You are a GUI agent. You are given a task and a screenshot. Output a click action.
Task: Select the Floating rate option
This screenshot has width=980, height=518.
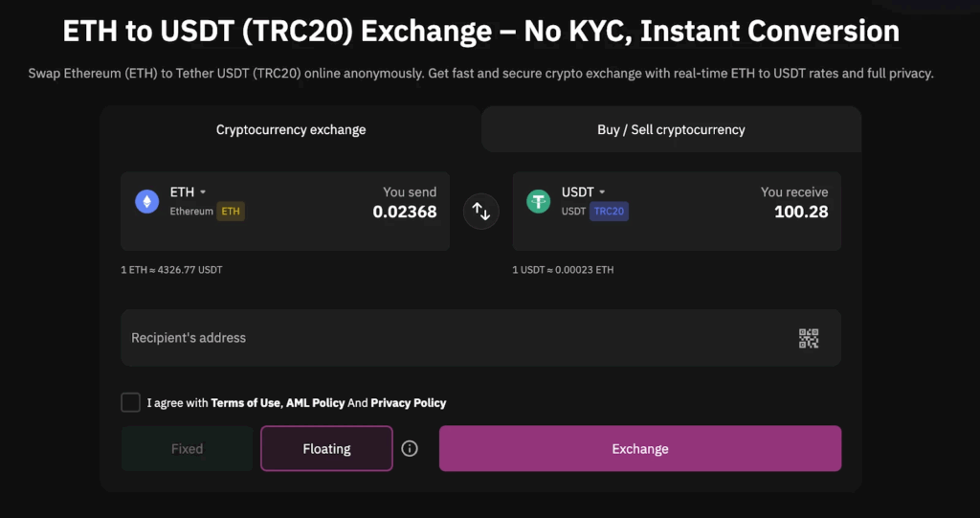(326, 448)
